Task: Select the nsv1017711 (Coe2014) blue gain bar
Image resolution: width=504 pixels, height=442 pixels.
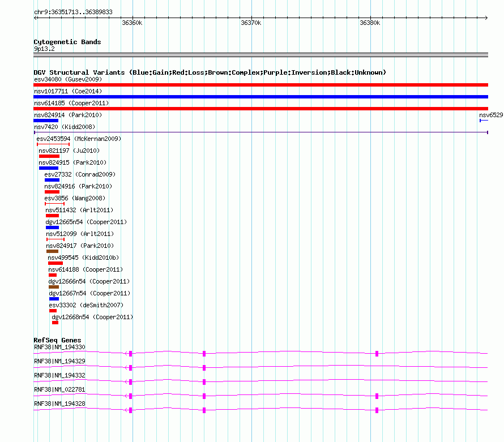Action: (260, 97)
